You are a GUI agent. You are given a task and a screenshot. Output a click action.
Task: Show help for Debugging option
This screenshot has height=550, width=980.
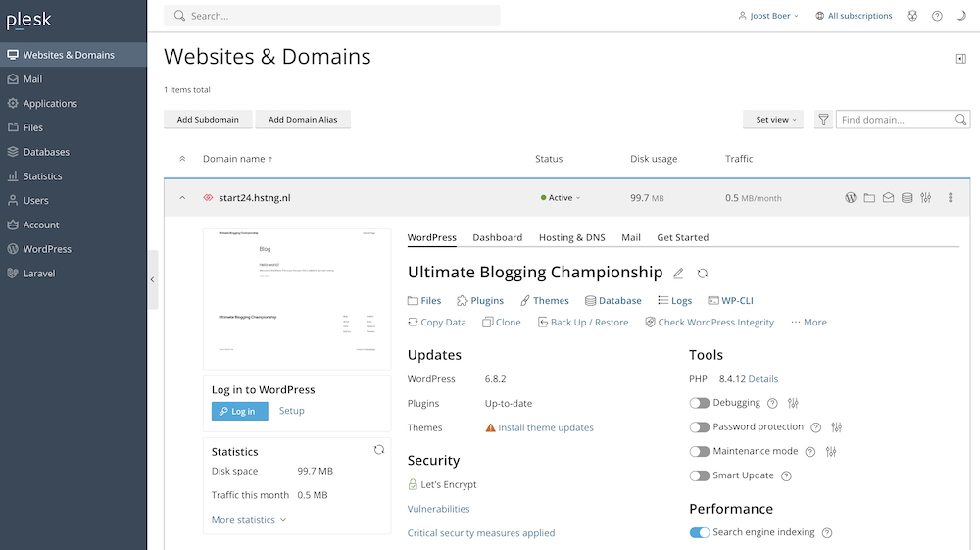[x=772, y=403]
